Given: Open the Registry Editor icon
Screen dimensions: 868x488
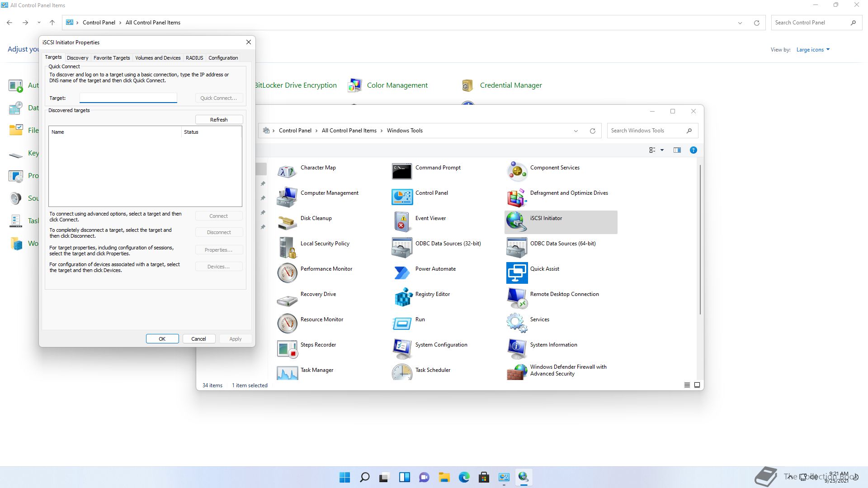Looking at the screenshot, I should pyautogui.click(x=402, y=297).
